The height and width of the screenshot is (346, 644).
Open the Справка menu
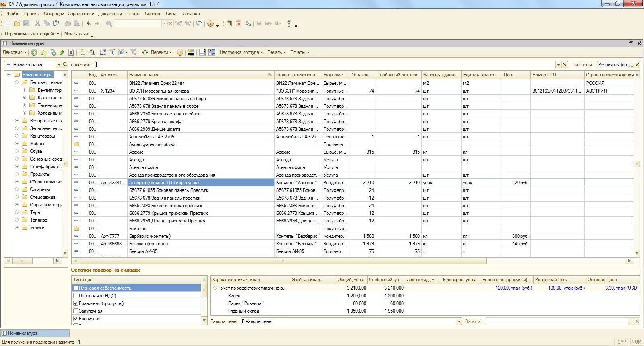[x=191, y=14]
